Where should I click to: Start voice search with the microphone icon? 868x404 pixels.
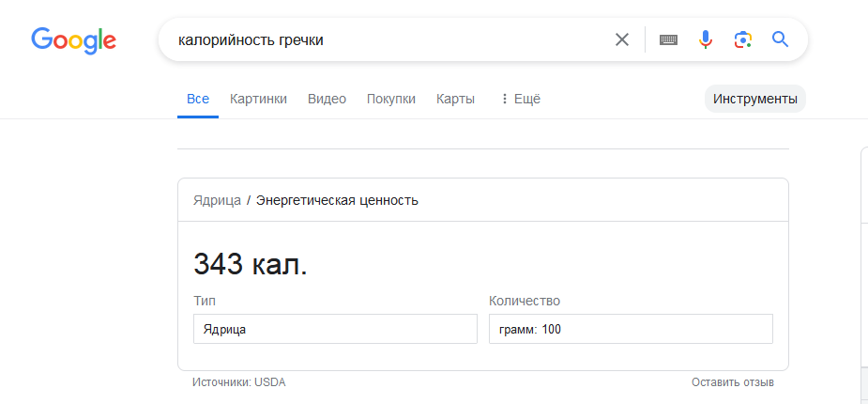(706, 39)
